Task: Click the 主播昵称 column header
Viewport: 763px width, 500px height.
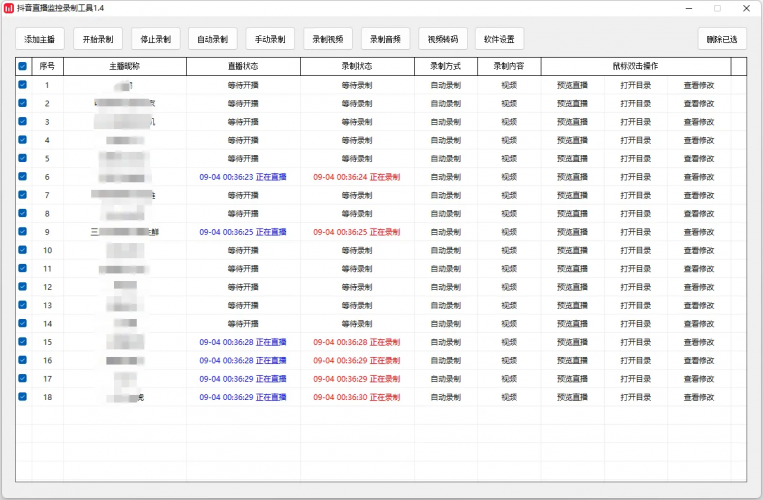Action: pos(125,66)
